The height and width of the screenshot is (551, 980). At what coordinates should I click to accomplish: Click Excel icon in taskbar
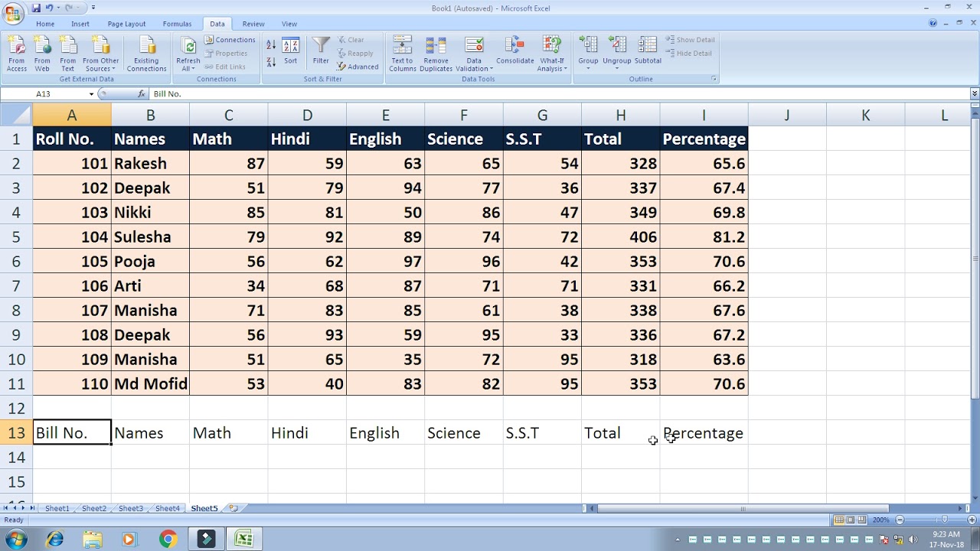coord(243,539)
